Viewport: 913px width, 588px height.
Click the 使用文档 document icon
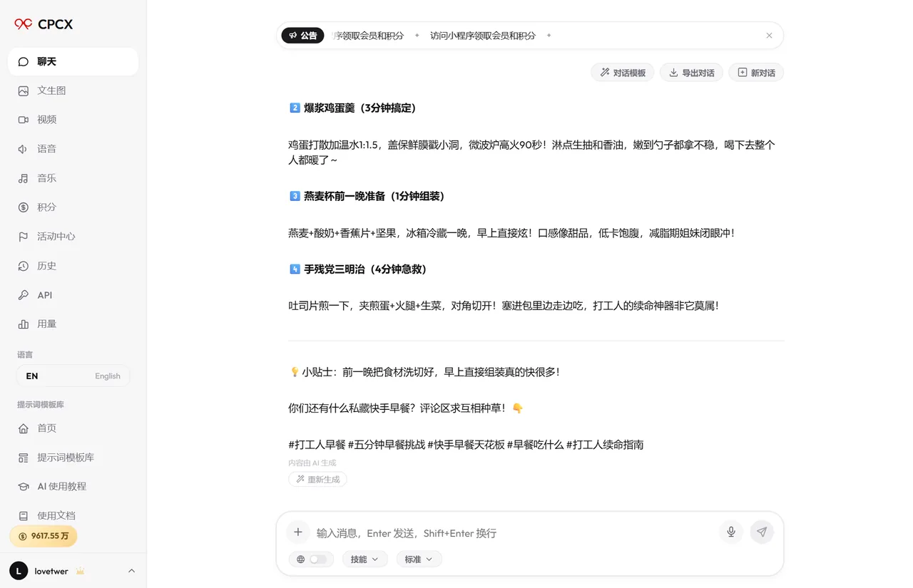[x=24, y=516]
